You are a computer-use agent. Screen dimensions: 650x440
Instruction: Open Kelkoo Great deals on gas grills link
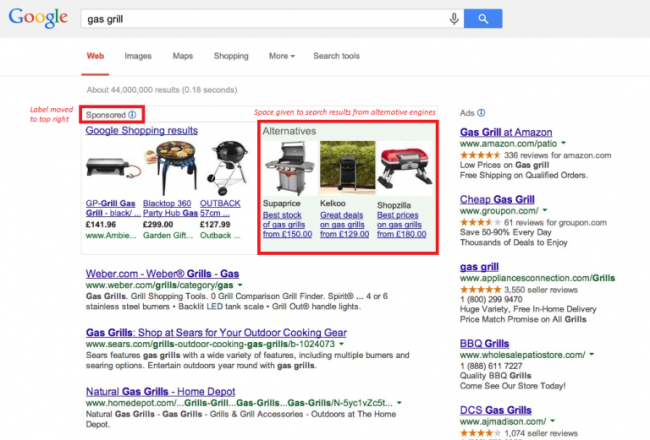(x=344, y=225)
